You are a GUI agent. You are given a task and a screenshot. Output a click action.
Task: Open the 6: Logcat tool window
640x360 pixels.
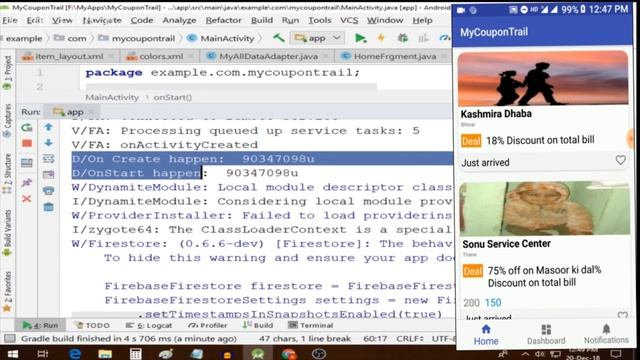point(149,325)
